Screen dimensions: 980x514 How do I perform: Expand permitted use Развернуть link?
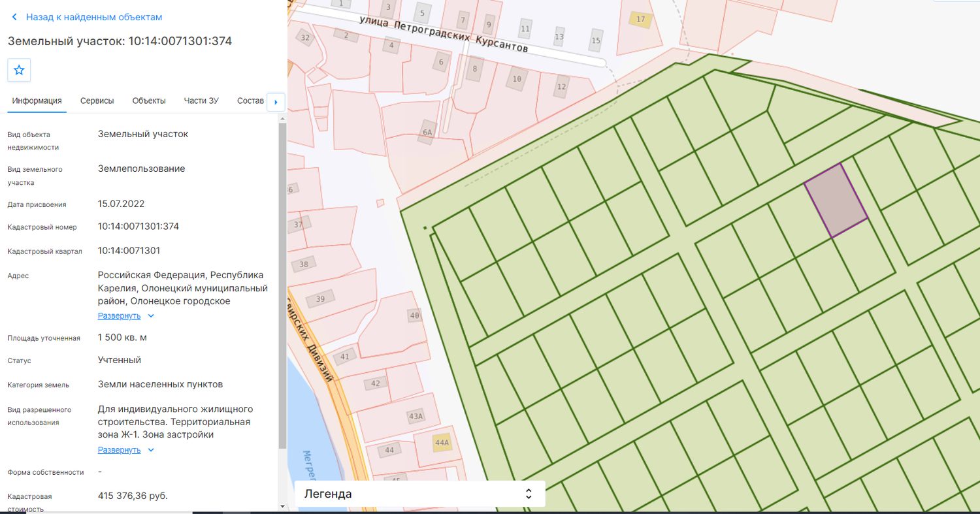point(119,450)
